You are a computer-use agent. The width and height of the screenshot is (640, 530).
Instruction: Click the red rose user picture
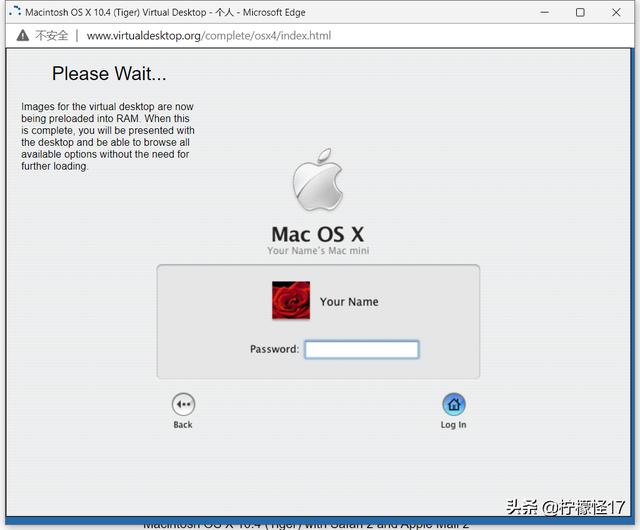tap(291, 300)
